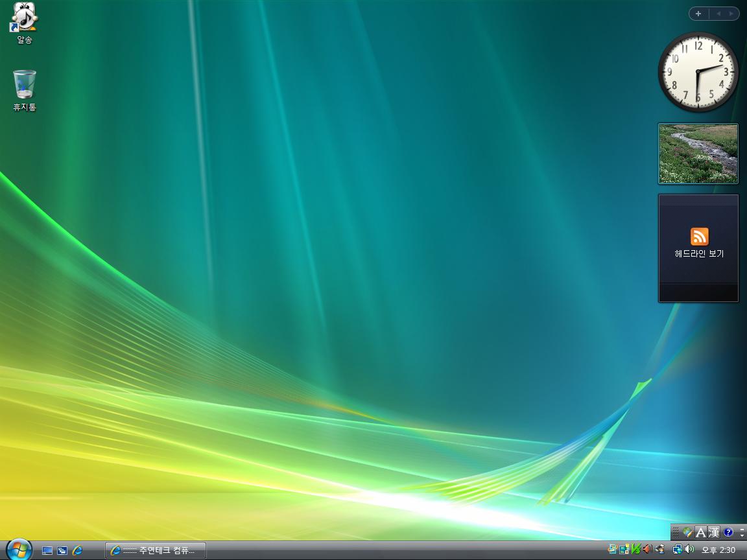Click the Windows Messenger tray icon
Image resolution: width=747 pixels, height=560 pixels.
tap(613, 549)
